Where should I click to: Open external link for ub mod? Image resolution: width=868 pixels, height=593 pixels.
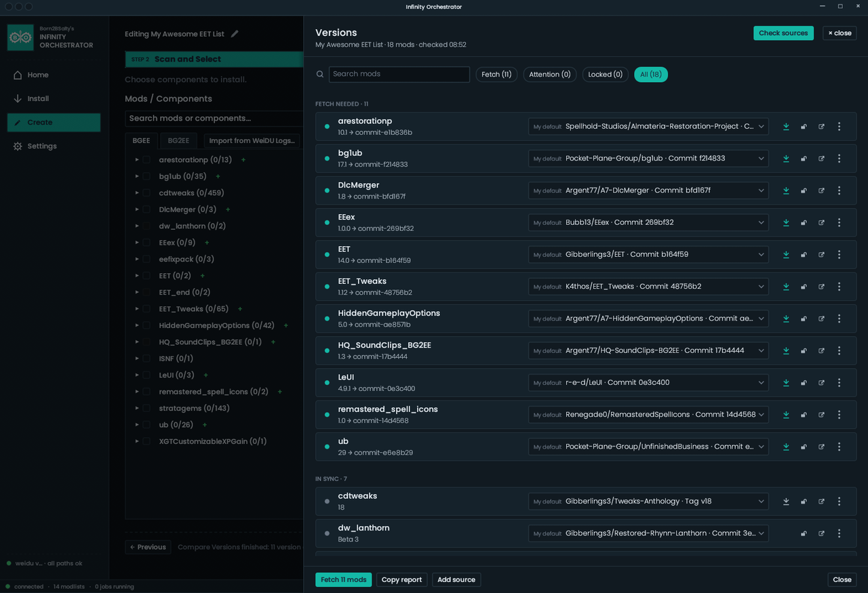tap(821, 447)
